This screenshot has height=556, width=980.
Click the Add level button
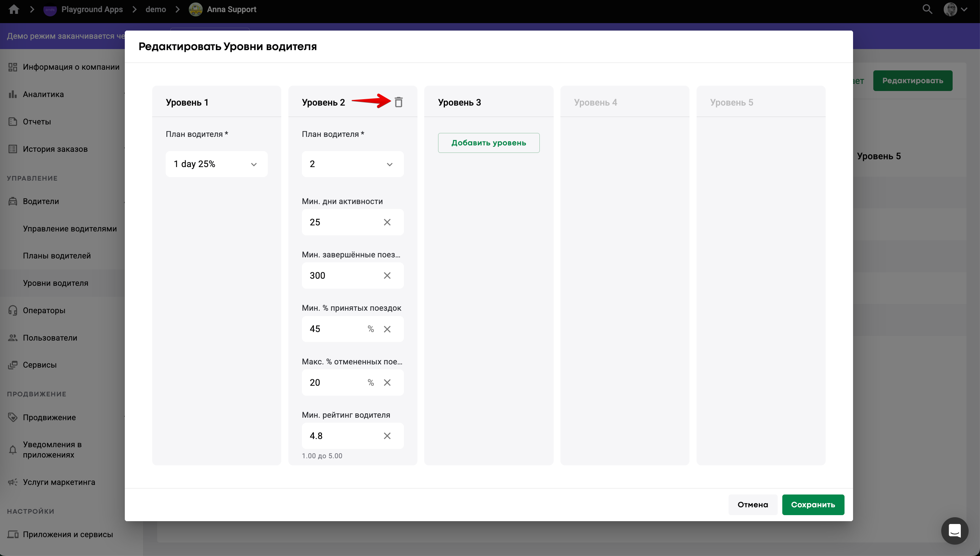coord(489,143)
